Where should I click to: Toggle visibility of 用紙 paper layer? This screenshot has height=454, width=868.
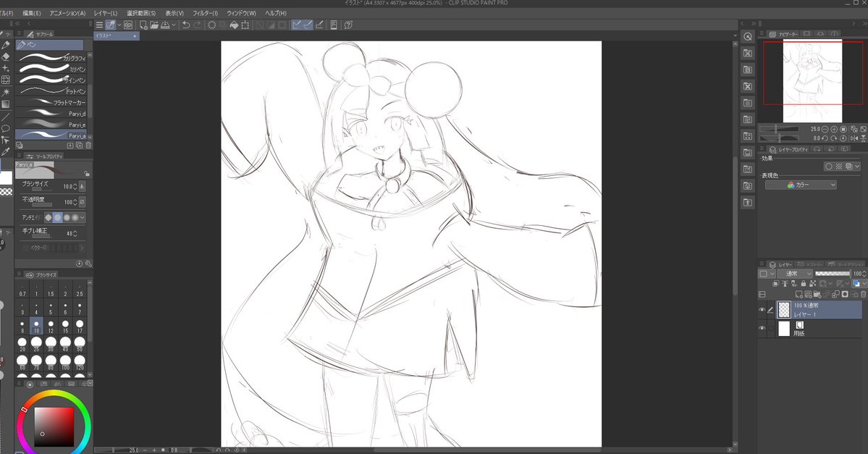pyautogui.click(x=762, y=328)
